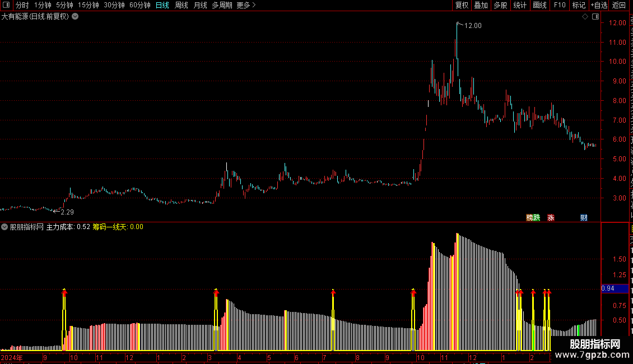The width and height of the screenshot is (633, 364).
Task: Switch to the 周线 weekly chart
Action: click(181, 5)
